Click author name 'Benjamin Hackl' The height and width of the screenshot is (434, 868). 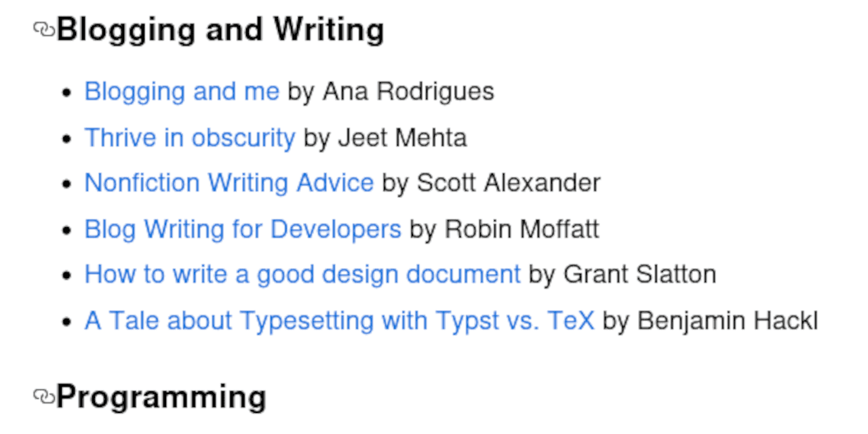click(x=728, y=321)
